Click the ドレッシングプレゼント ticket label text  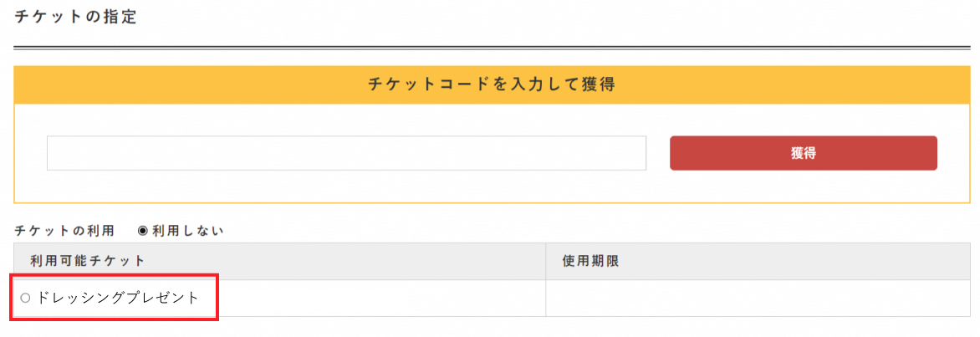(118, 299)
